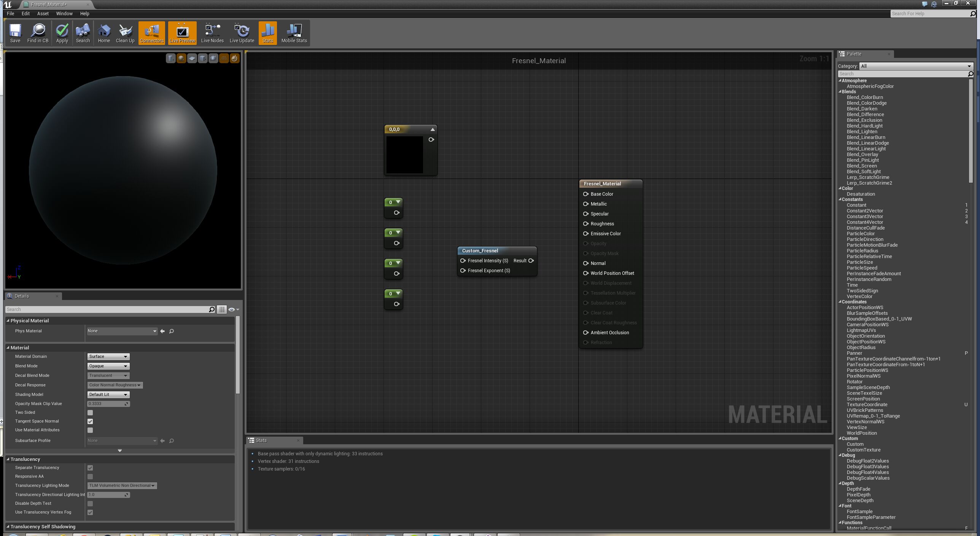Viewport: 980px width, 536px height.
Task: Click the Clean Up toolbar icon
Action: [x=125, y=33]
